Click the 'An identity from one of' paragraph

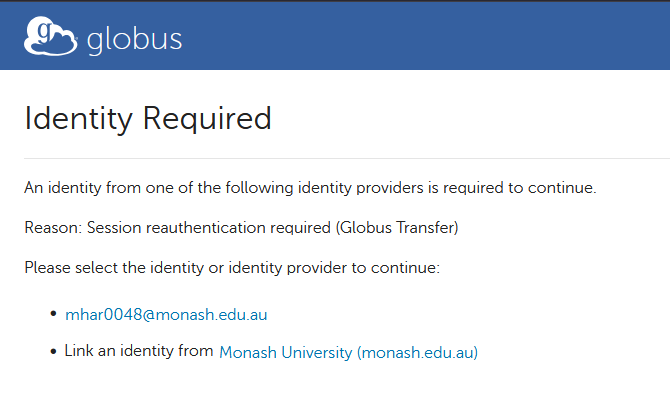310,187
